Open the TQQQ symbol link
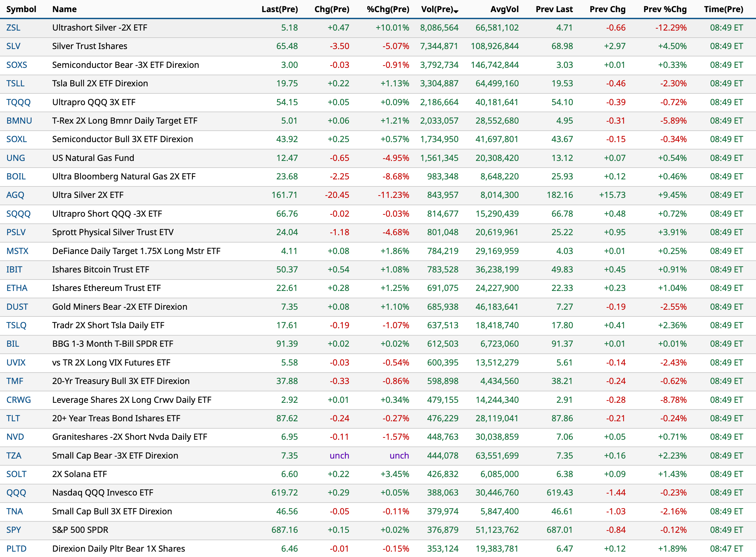The height and width of the screenshot is (557, 756). coord(18,102)
